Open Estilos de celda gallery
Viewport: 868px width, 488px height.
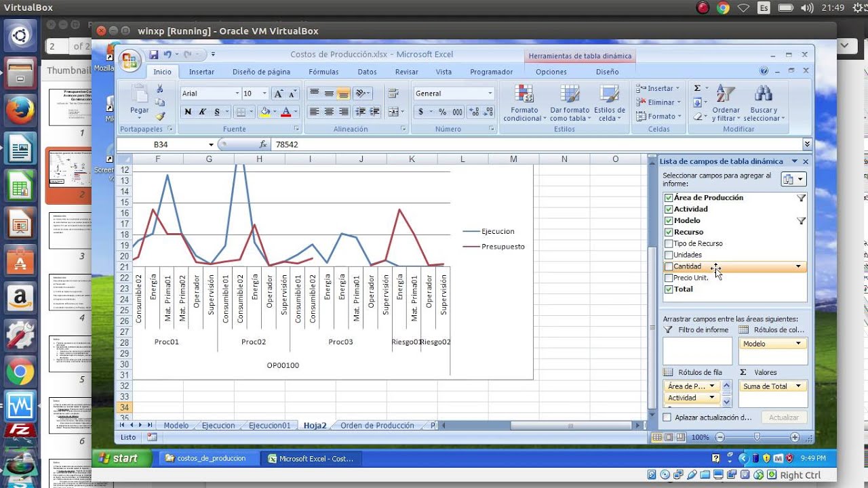pyautogui.click(x=610, y=103)
